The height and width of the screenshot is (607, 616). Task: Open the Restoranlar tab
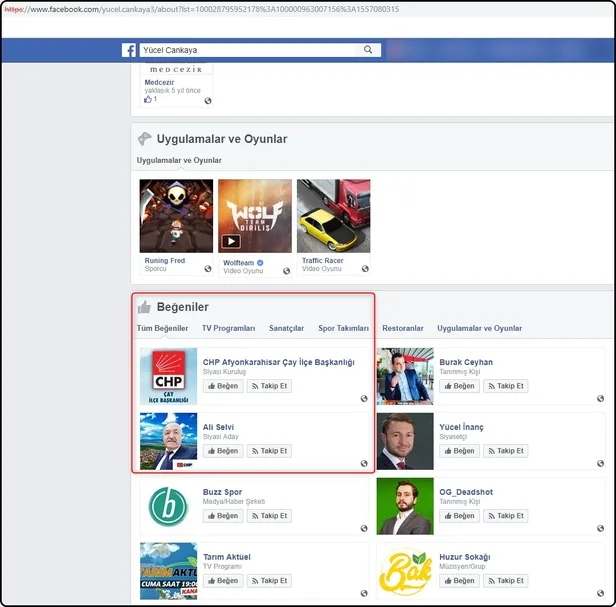tap(403, 328)
